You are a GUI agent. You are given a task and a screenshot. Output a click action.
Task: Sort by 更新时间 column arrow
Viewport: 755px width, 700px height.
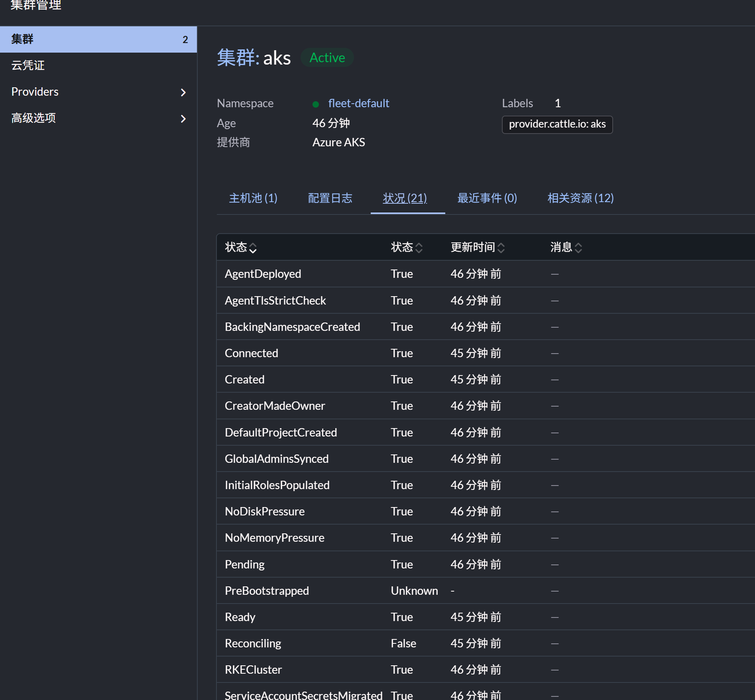[501, 248]
